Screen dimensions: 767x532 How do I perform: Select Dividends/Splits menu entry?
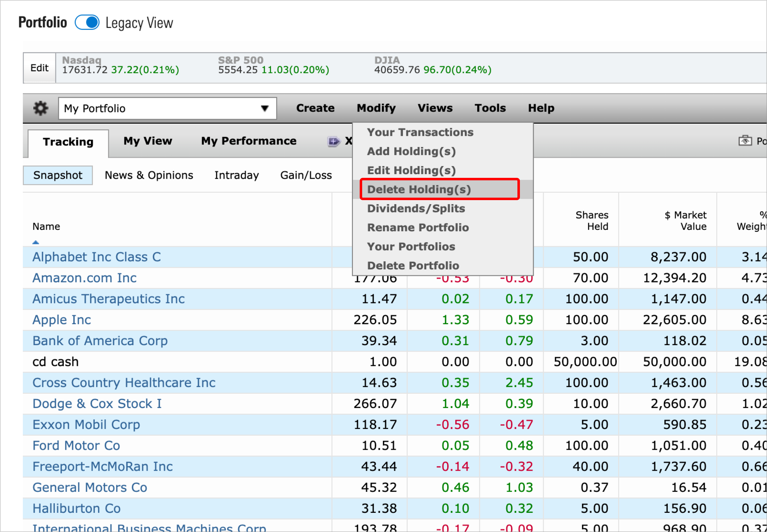(416, 208)
